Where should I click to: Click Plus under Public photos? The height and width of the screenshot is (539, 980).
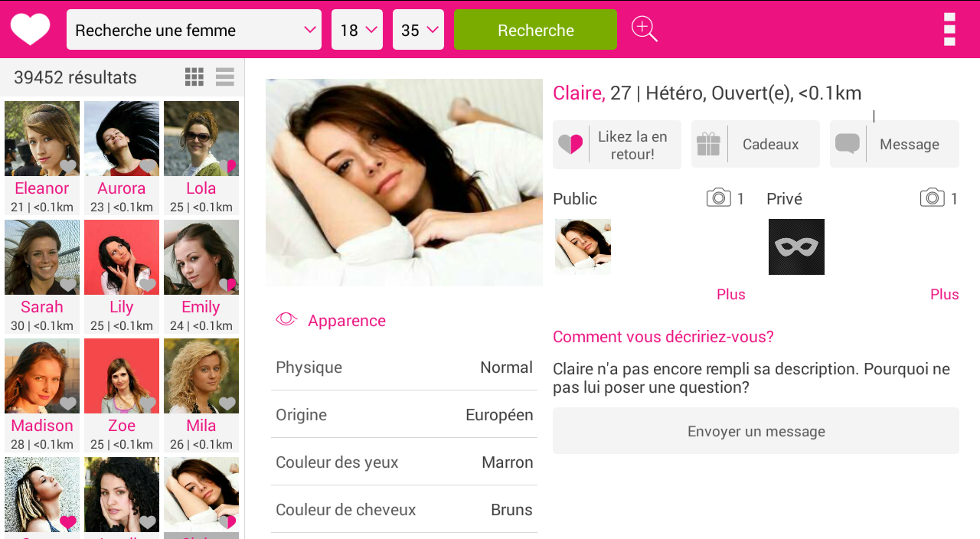tap(730, 294)
